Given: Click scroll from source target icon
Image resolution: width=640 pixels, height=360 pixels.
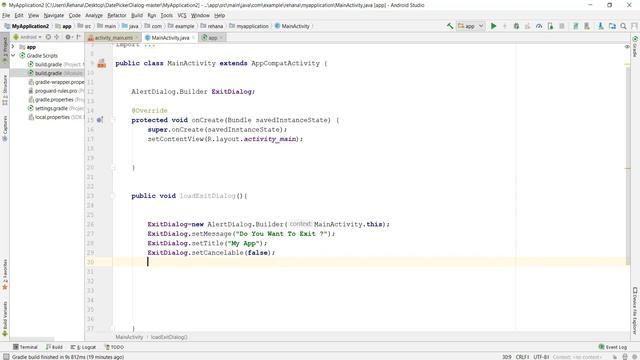Looking at the screenshot, I should point(48,37).
